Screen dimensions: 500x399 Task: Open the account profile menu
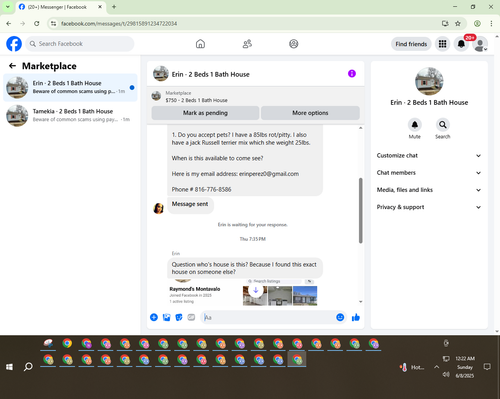point(480,44)
